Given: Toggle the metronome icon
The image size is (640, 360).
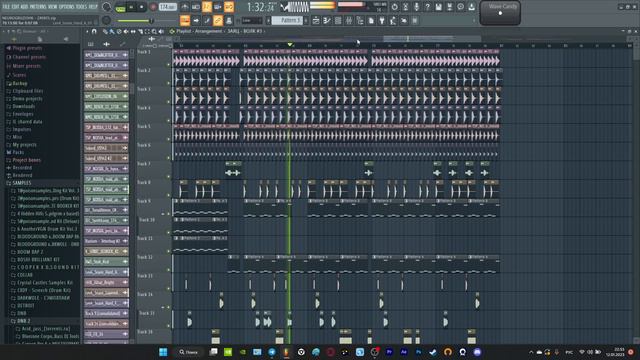Looking at the screenshot, I should tap(184, 7).
